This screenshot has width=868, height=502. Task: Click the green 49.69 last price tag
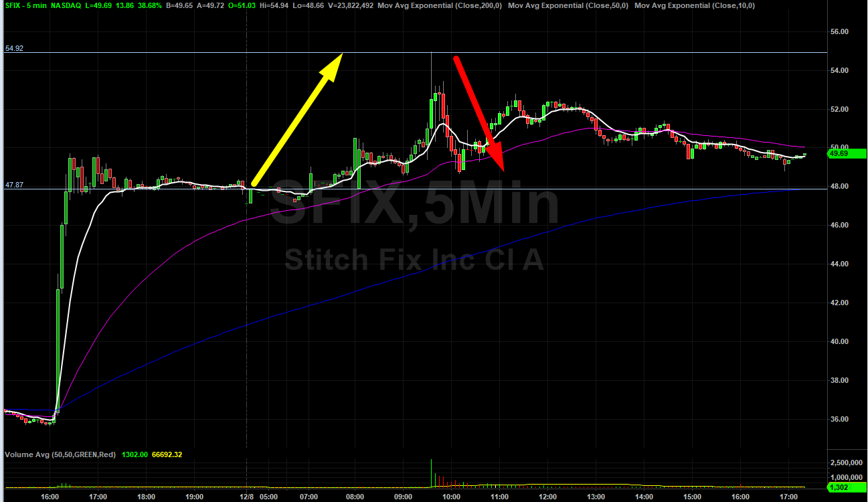click(x=839, y=154)
